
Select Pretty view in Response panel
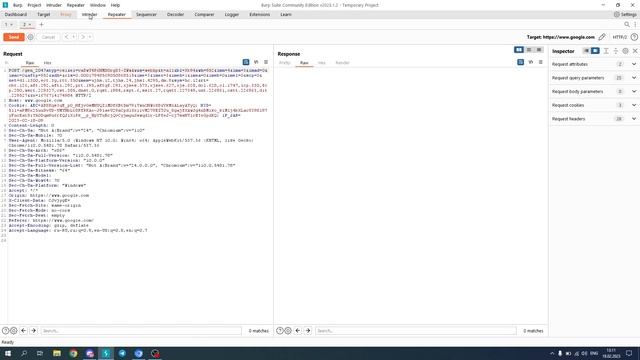coord(284,63)
